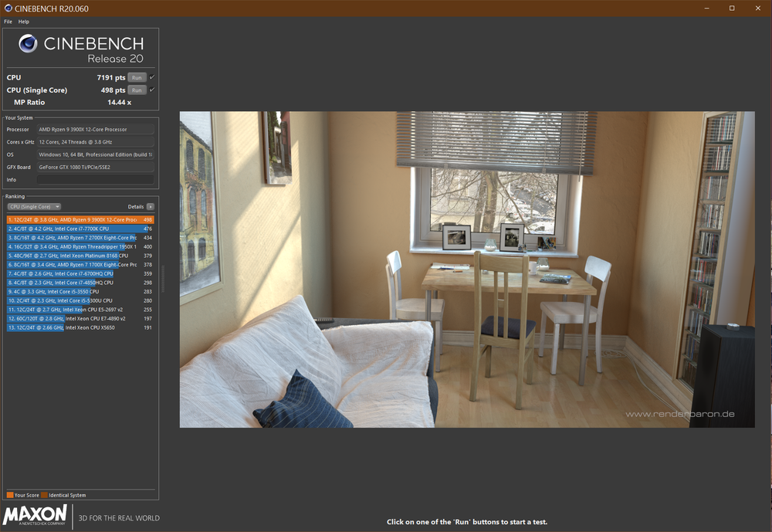Click the Your Score orange legend swatch
Screen dimensions: 772x532
coord(10,495)
